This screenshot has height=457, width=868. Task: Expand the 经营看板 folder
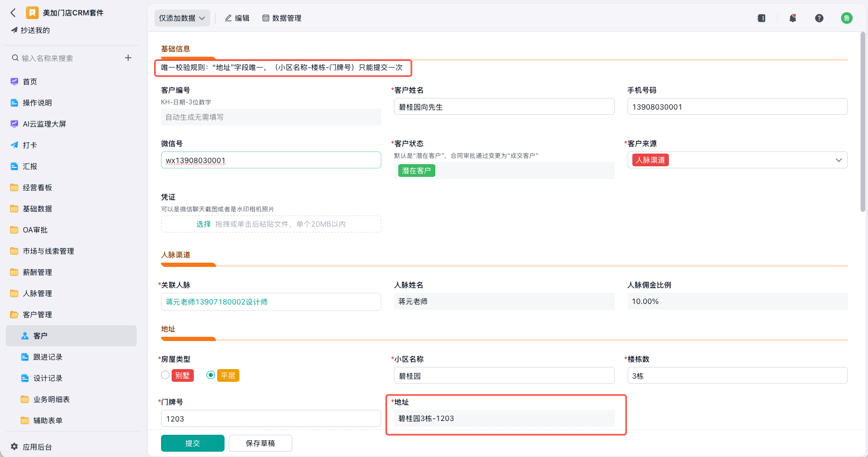tap(71, 187)
